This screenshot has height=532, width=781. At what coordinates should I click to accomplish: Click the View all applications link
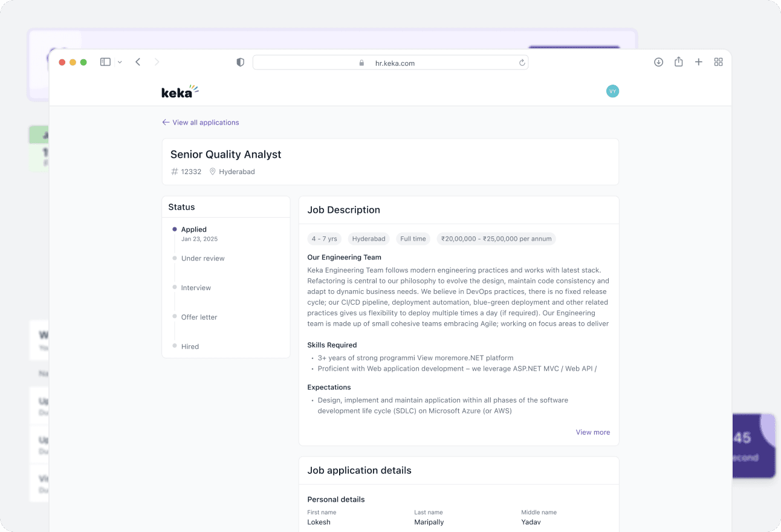point(201,122)
